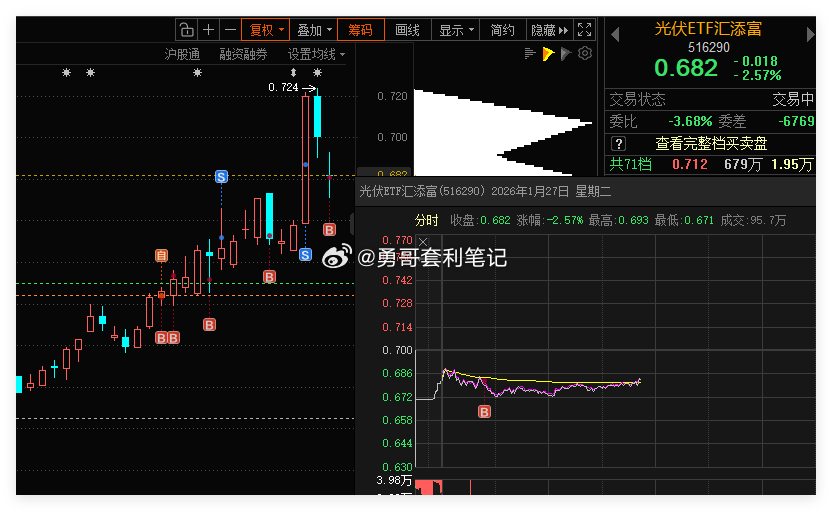Click 共71档 order depth label
Image resolution: width=832 pixels, height=511 pixels.
pos(630,164)
